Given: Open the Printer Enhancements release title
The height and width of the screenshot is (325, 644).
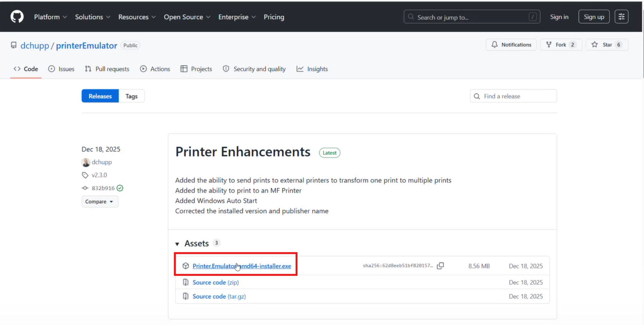Looking at the screenshot, I should pos(243,152).
